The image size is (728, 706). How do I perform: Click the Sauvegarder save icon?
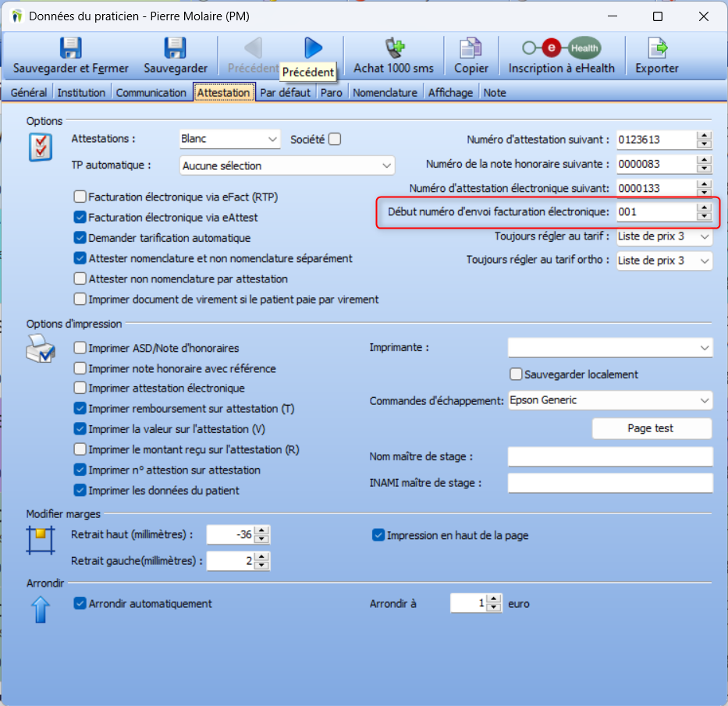point(175,47)
